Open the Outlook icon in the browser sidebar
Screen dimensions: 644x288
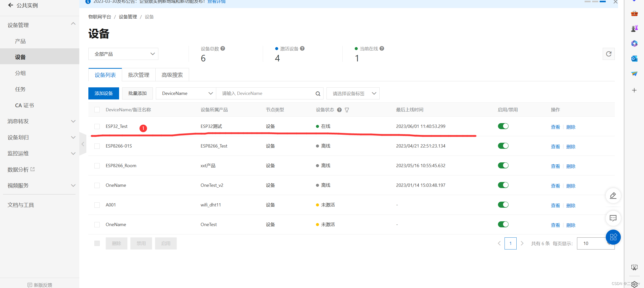tap(634, 59)
